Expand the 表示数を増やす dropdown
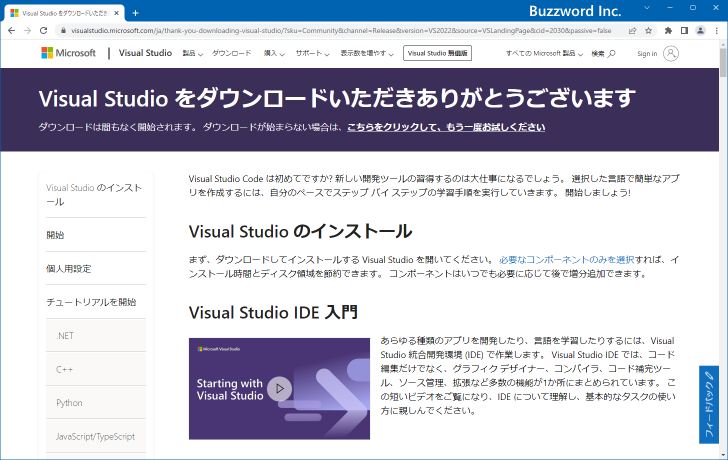This screenshot has height=460, width=728. coord(367,53)
